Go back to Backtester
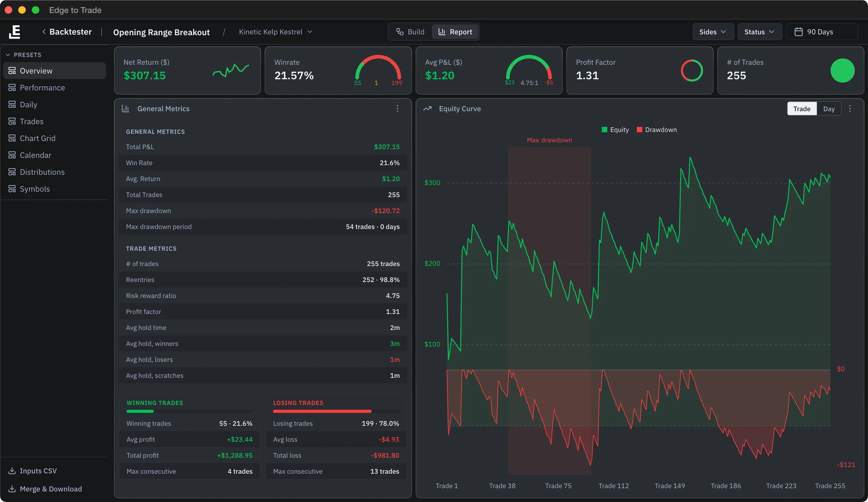The width and height of the screenshot is (868, 502). pos(67,32)
